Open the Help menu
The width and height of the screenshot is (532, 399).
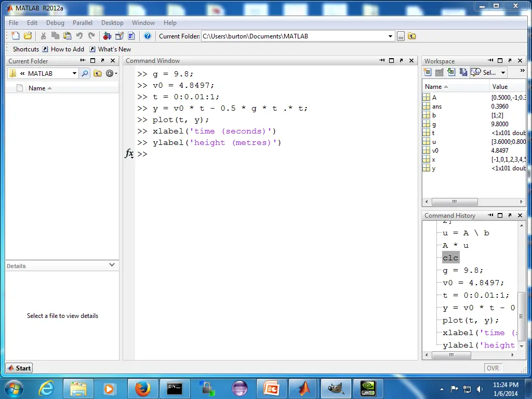(170, 23)
